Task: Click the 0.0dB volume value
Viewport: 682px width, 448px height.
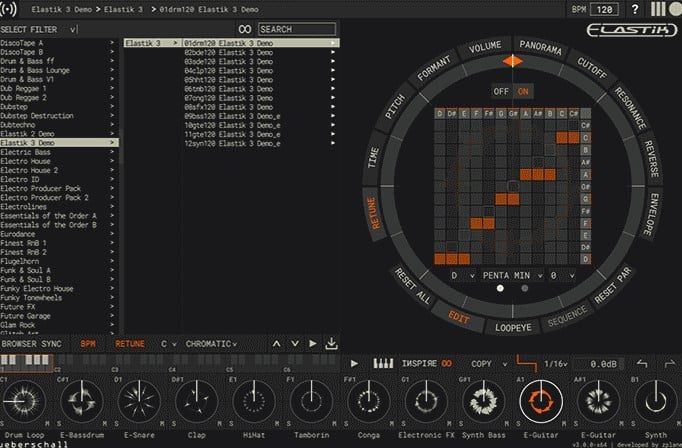Action: (x=603, y=364)
